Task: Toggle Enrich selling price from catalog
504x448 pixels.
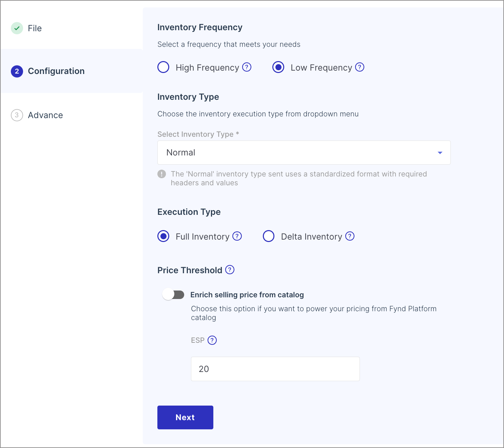Action: pyautogui.click(x=173, y=294)
